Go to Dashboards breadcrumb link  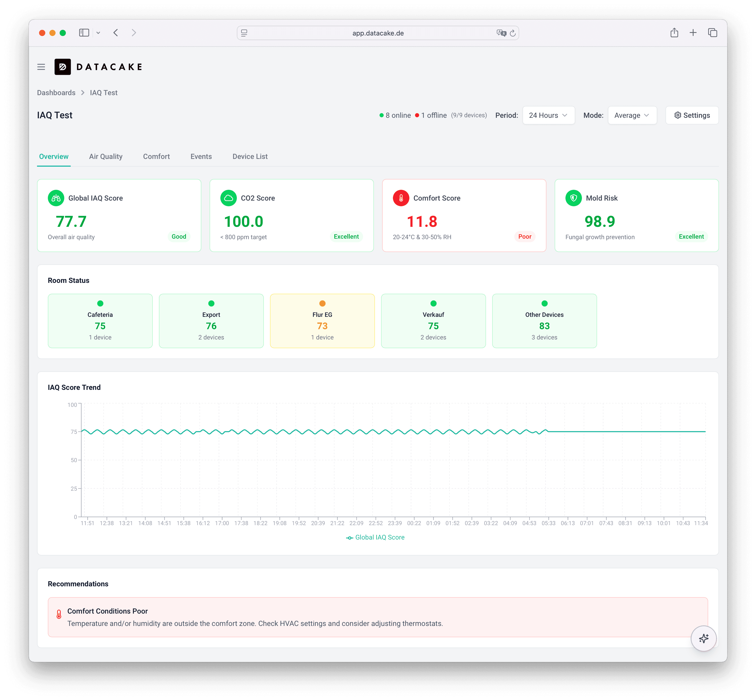click(56, 93)
